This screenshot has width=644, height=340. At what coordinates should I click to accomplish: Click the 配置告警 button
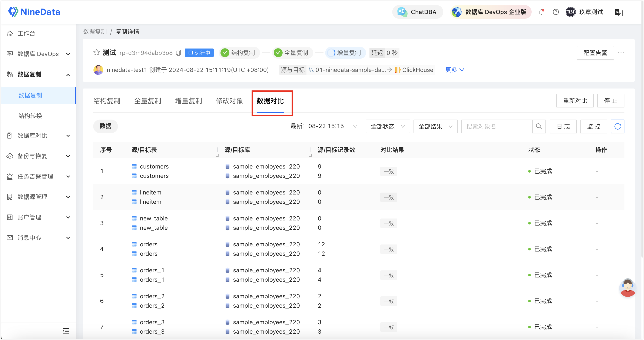click(x=595, y=53)
